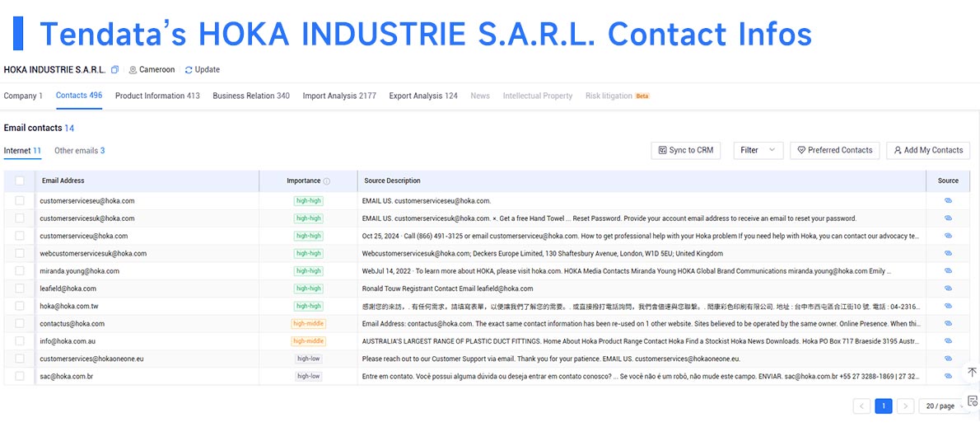Click the feedback form icon at bottom right
The image size is (980, 427).
972,401
